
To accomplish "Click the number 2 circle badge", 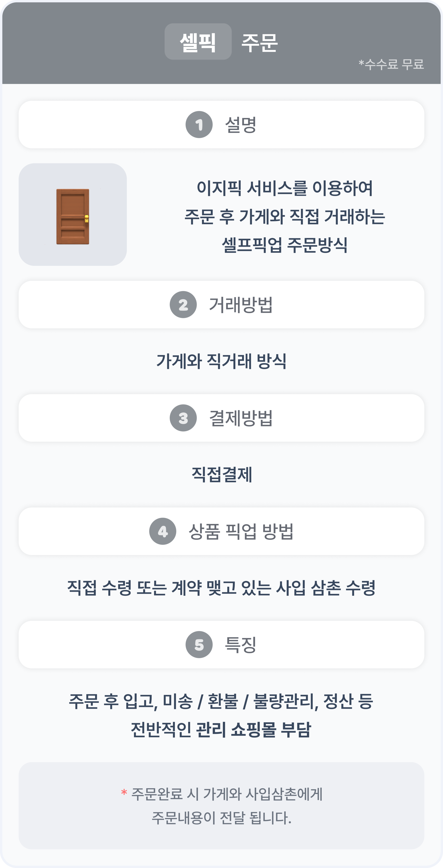I will coord(183,305).
